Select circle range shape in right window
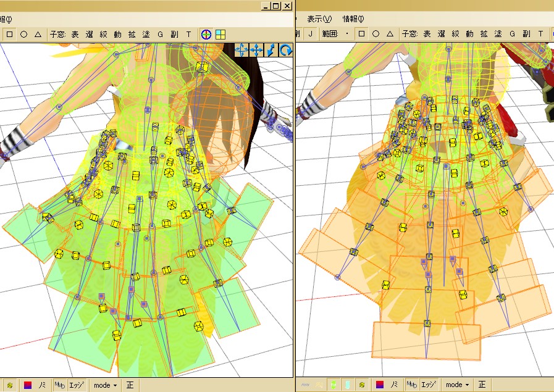 pyautogui.click(x=376, y=34)
